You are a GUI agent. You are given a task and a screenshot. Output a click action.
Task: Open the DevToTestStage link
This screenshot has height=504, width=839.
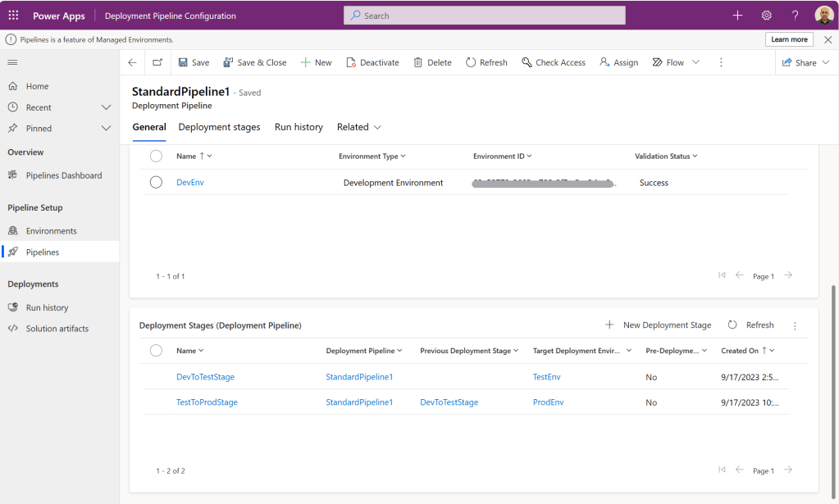[x=205, y=377]
